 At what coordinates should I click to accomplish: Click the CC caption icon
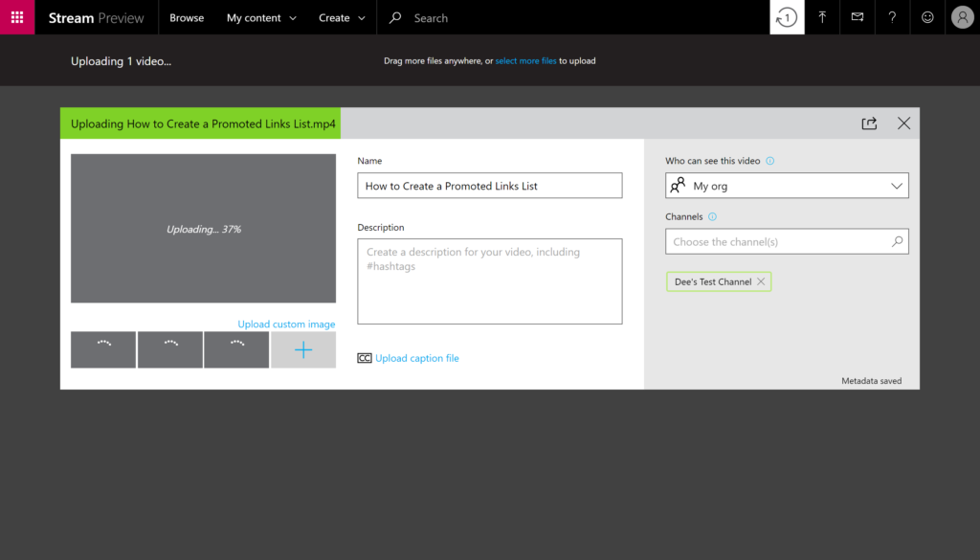click(365, 358)
